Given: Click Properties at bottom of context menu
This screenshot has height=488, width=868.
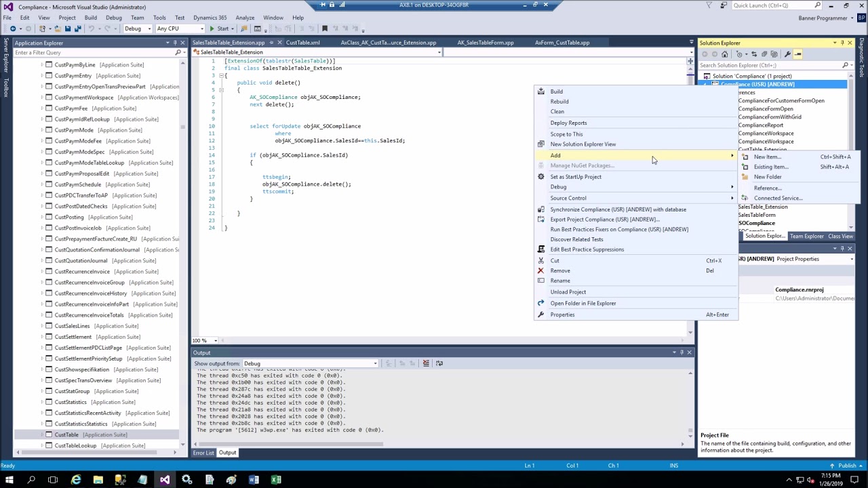Looking at the screenshot, I should tap(562, 314).
